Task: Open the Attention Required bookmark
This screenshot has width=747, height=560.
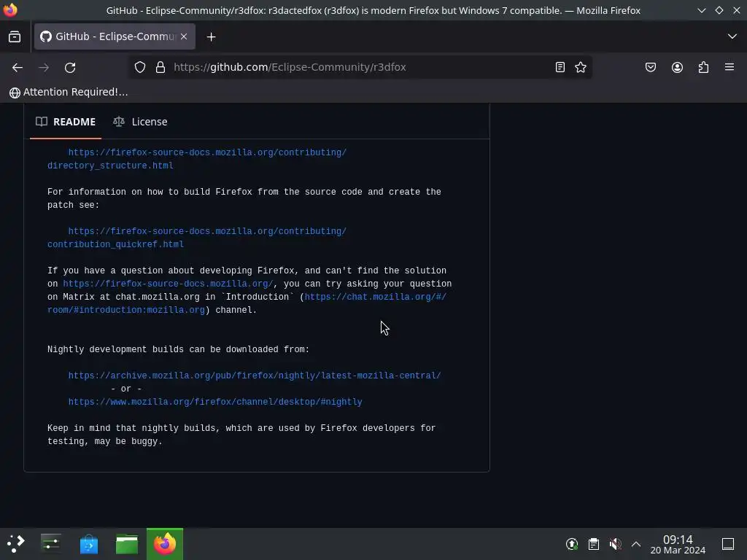Action: (69, 93)
